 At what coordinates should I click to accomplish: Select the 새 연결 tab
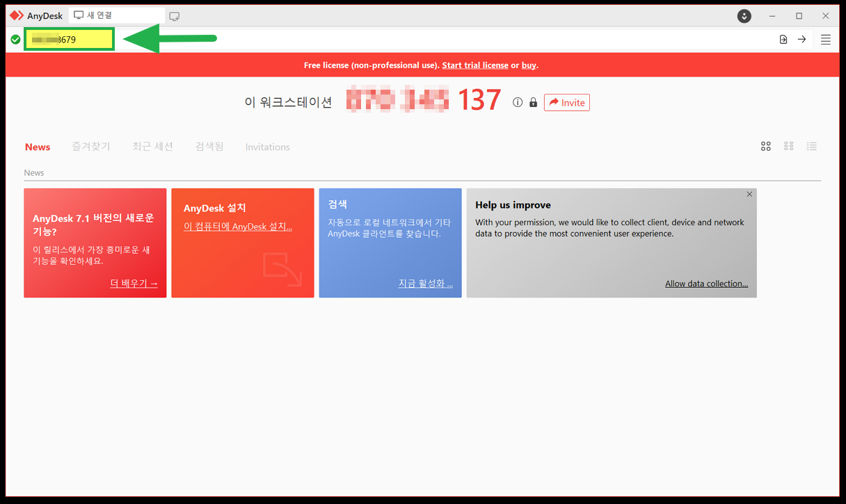(117, 15)
